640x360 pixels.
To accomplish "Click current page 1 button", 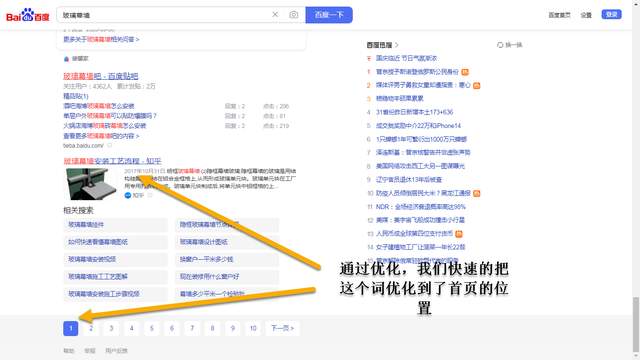I will [x=71, y=328].
